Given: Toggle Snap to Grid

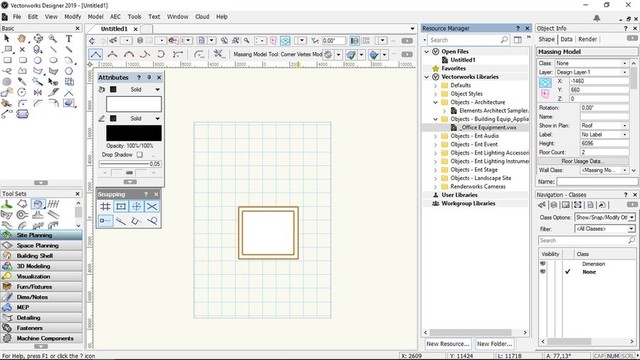Looking at the screenshot, I should 105,207.
